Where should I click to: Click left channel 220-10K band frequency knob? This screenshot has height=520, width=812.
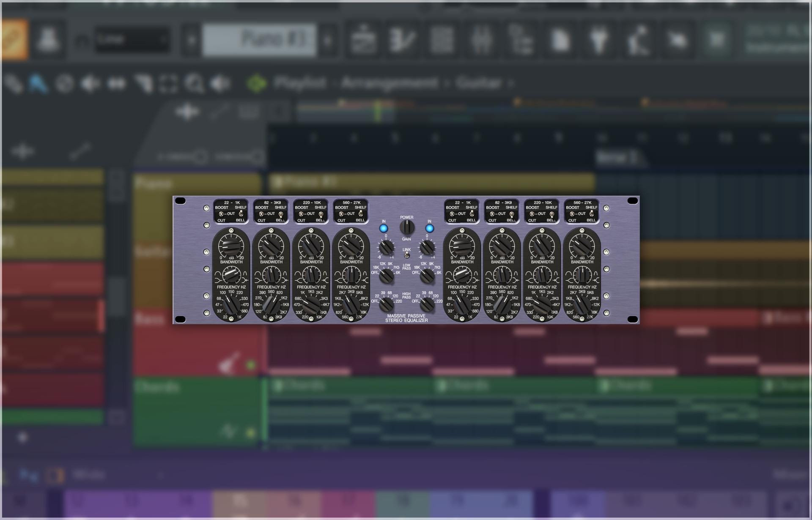coord(311,304)
